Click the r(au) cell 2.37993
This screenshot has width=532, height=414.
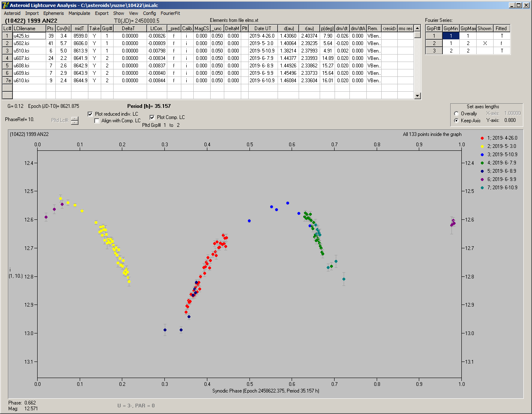(309, 51)
